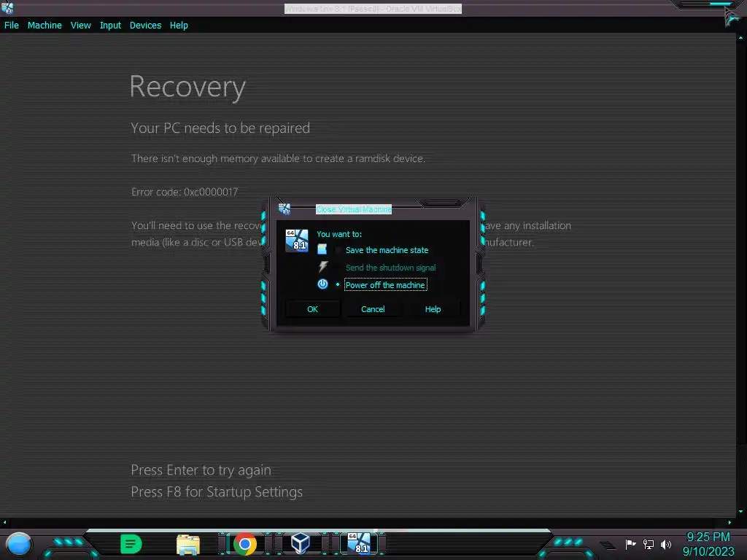Open the Start orb button
The image size is (747, 560).
[18, 544]
